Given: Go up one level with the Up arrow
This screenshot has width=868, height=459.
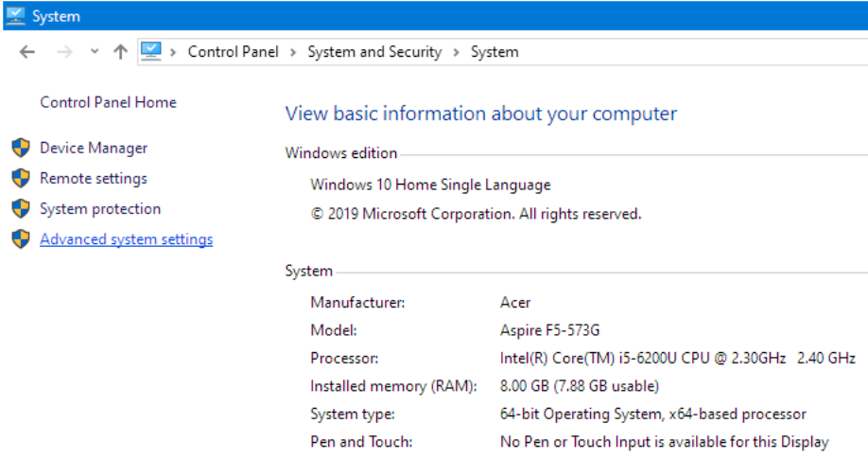Looking at the screenshot, I should pyautogui.click(x=120, y=53).
